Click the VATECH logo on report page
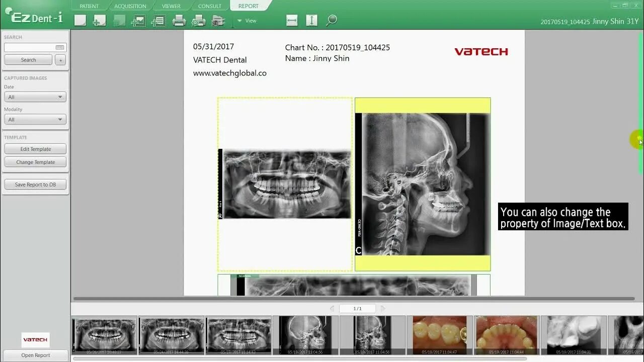Image resolution: width=644 pixels, height=362 pixels. coord(481,51)
